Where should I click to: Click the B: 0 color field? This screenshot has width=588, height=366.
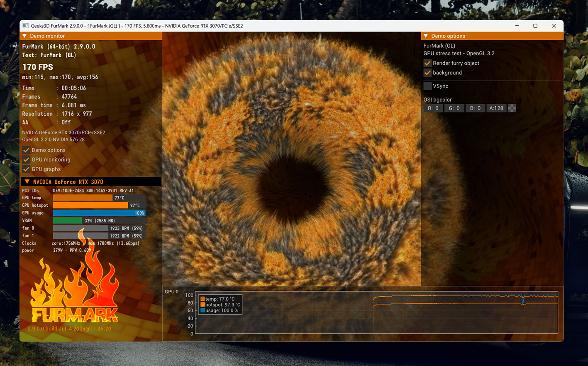point(476,108)
